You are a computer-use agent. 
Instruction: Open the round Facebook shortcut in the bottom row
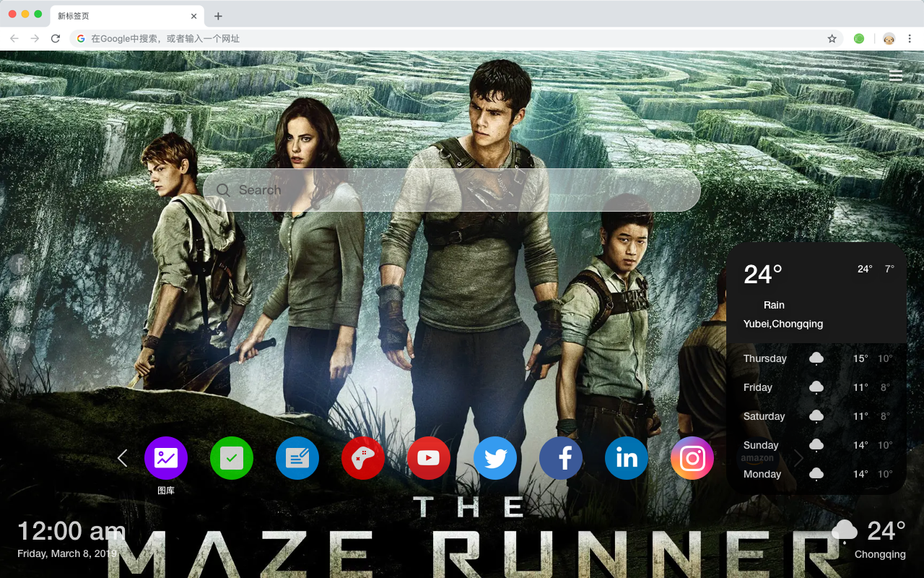[x=561, y=458]
